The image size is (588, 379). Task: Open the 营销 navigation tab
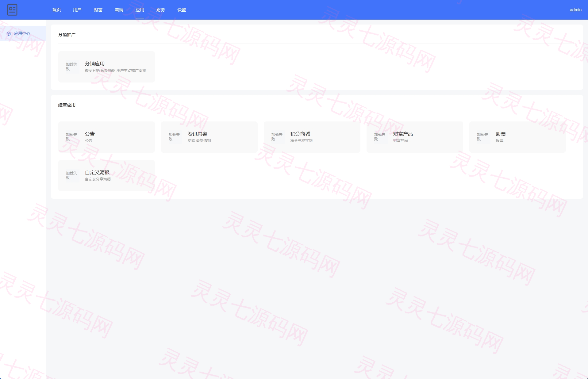click(x=119, y=10)
